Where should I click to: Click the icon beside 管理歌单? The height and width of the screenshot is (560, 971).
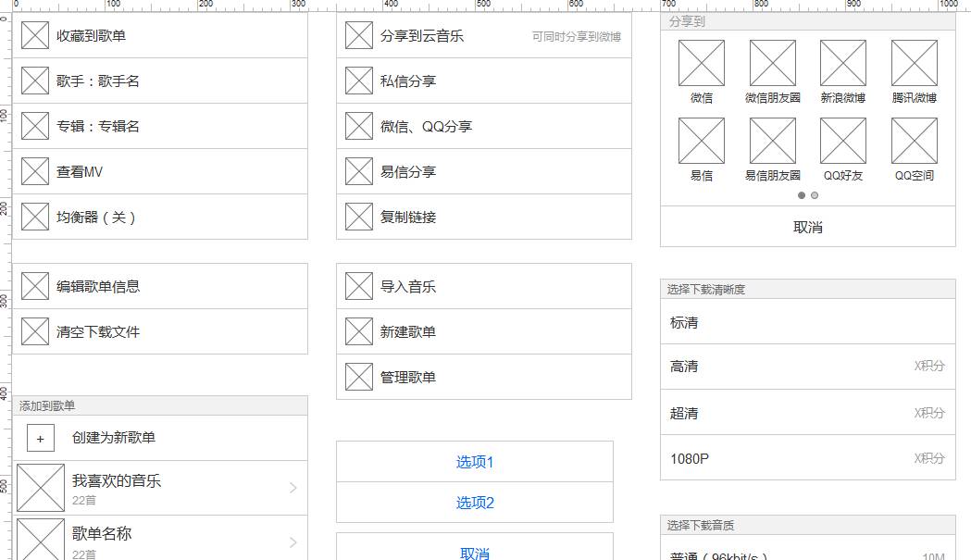[x=359, y=377]
